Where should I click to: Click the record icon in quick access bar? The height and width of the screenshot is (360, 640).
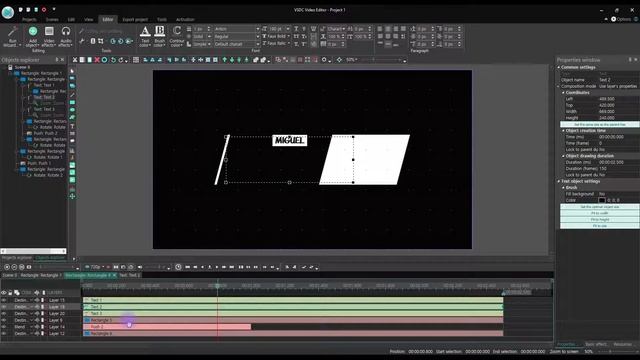pos(44,9)
